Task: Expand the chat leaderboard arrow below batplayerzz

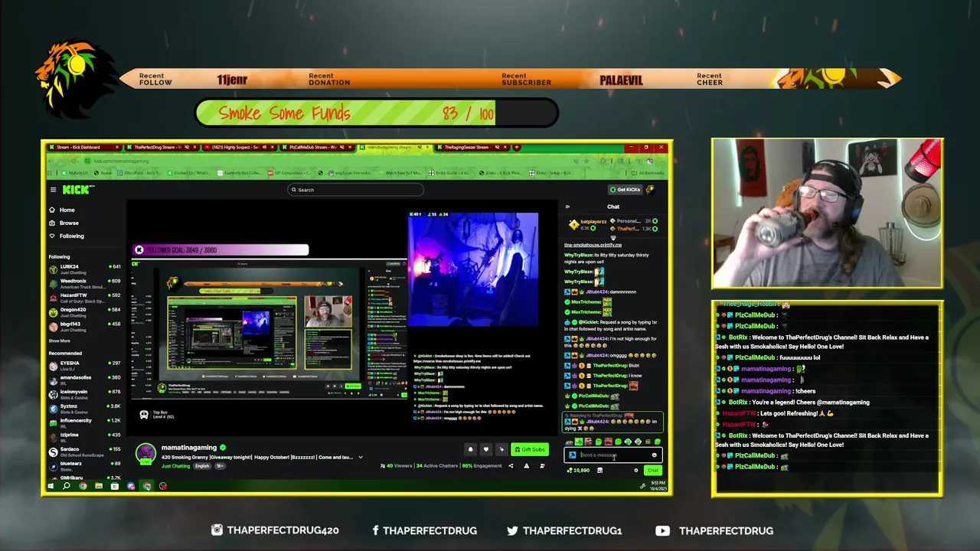Action: pos(612,238)
